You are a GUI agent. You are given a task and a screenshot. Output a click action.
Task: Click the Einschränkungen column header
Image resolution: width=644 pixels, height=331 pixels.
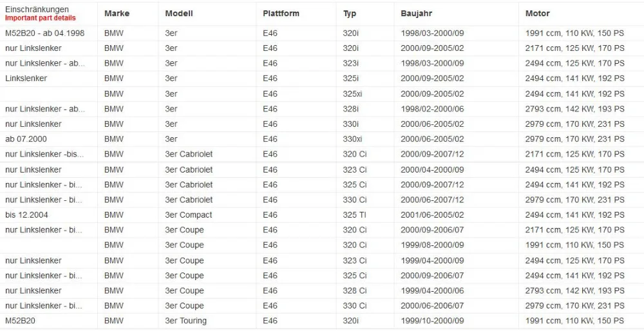(37, 10)
